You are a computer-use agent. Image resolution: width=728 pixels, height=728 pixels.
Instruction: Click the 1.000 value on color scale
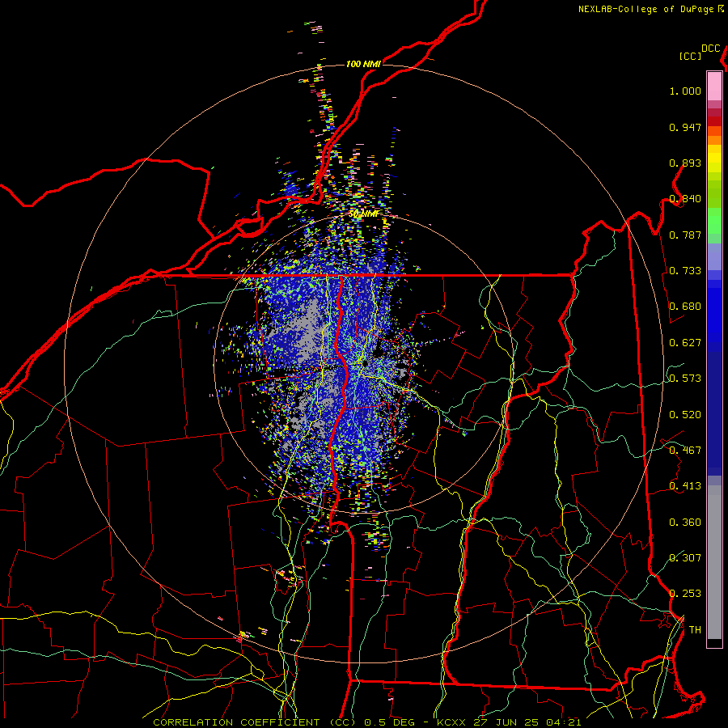(685, 91)
